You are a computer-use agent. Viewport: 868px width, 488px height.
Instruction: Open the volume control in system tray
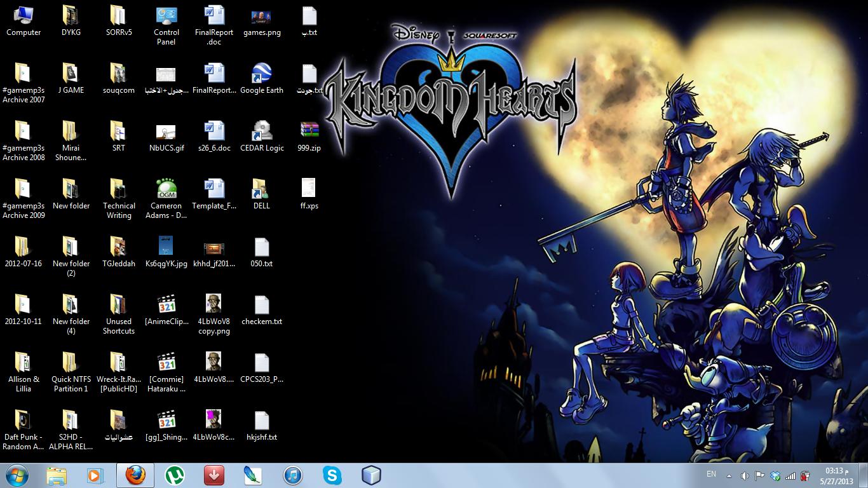point(744,476)
